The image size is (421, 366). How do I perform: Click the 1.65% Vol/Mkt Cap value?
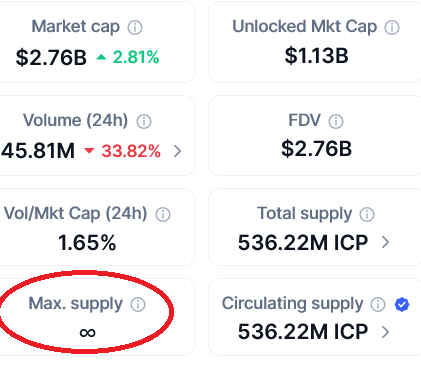[87, 243]
